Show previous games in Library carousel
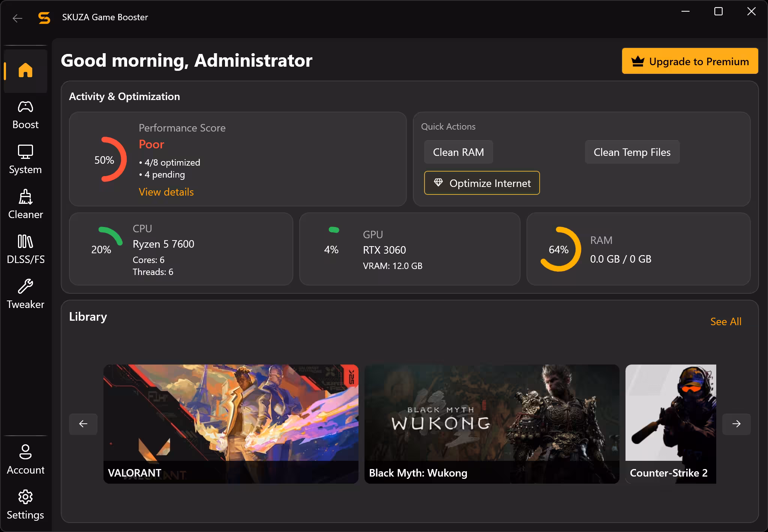 [x=83, y=424]
